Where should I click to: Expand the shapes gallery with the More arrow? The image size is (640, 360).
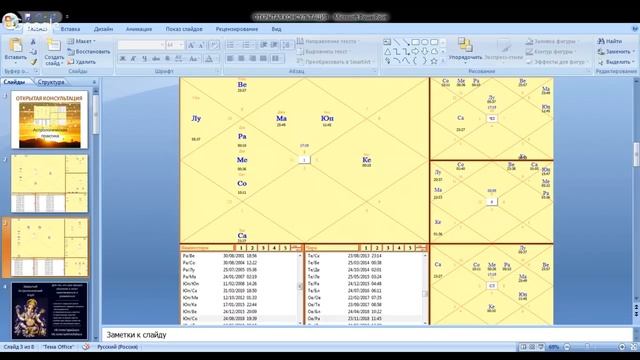pyautogui.click(x=443, y=61)
